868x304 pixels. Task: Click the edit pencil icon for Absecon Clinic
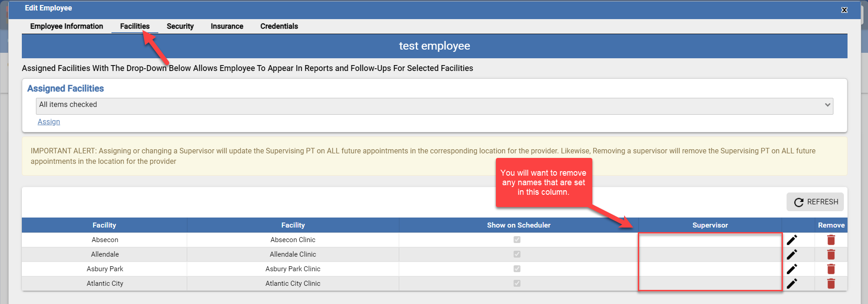tap(792, 239)
